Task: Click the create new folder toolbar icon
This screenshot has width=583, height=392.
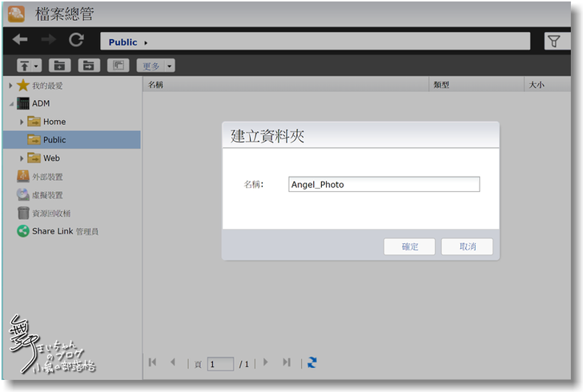Action: [x=59, y=66]
